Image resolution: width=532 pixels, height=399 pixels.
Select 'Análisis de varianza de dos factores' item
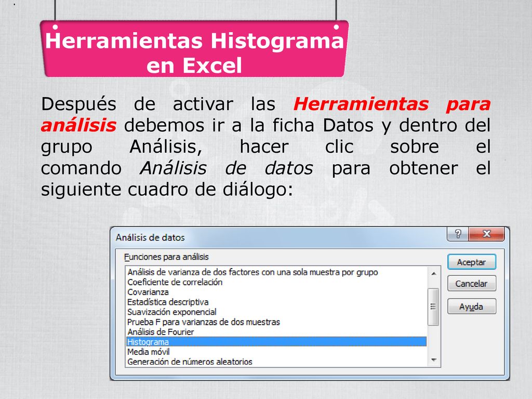pyautogui.click(x=276, y=272)
